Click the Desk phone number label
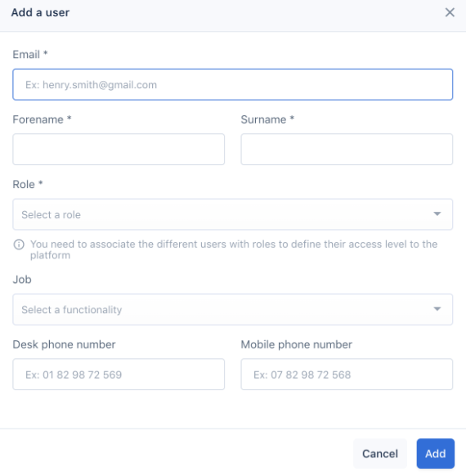 [64, 344]
